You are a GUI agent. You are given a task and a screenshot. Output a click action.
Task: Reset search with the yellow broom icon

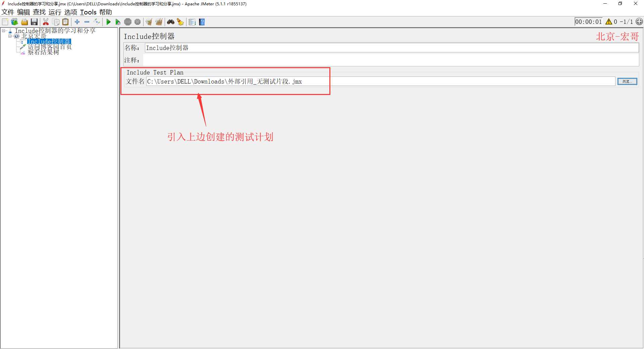click(180, 22)
